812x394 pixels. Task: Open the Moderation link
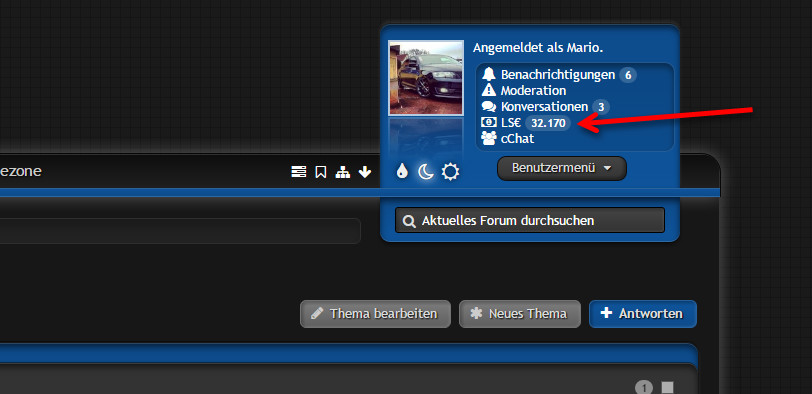[x=533, y=91]
